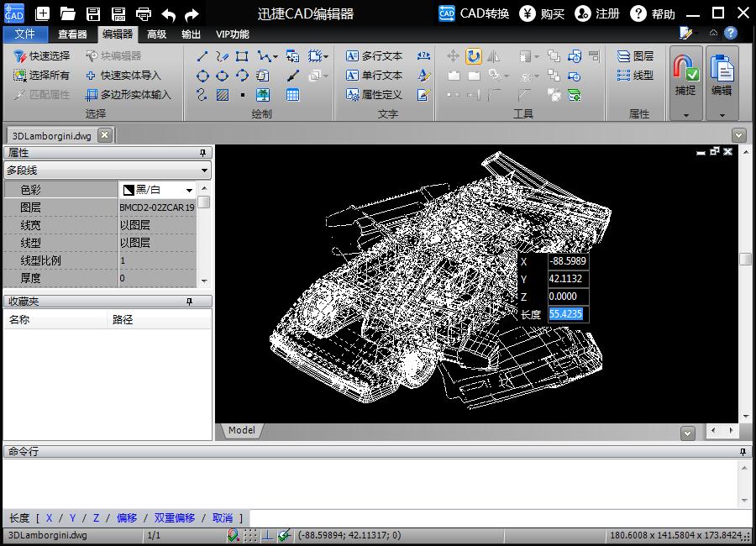The image size is (756, 546).
Task: Pin the Properties panel
Action: pyautogui.click(x=203, y=153)
